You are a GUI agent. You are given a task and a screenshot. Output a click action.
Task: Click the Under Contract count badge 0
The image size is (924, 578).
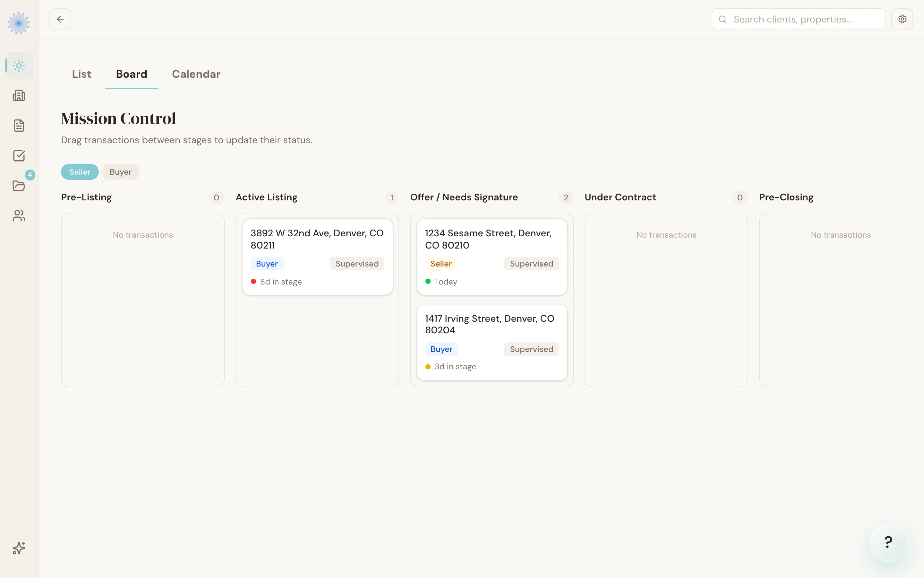[740, 197]
